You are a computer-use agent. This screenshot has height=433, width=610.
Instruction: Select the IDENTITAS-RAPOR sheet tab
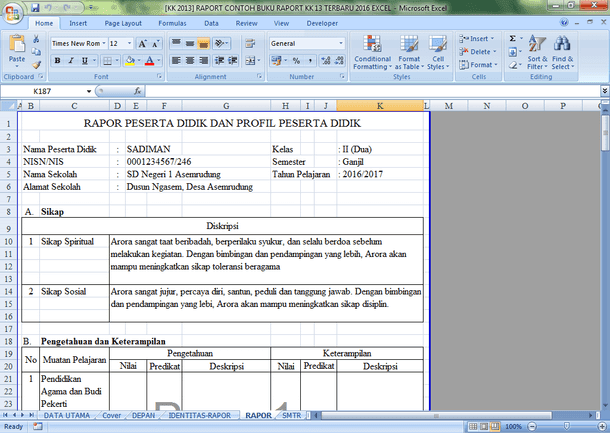click(x=200, y=415)
